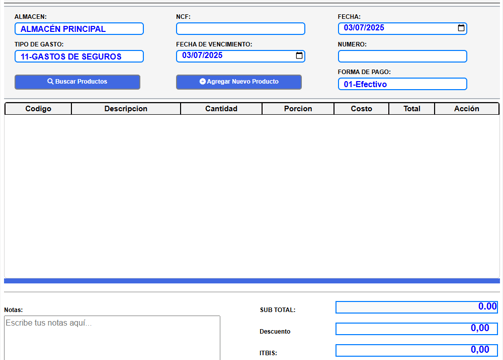
Task: Click the Codigo column header
Action: pos(38,109)
